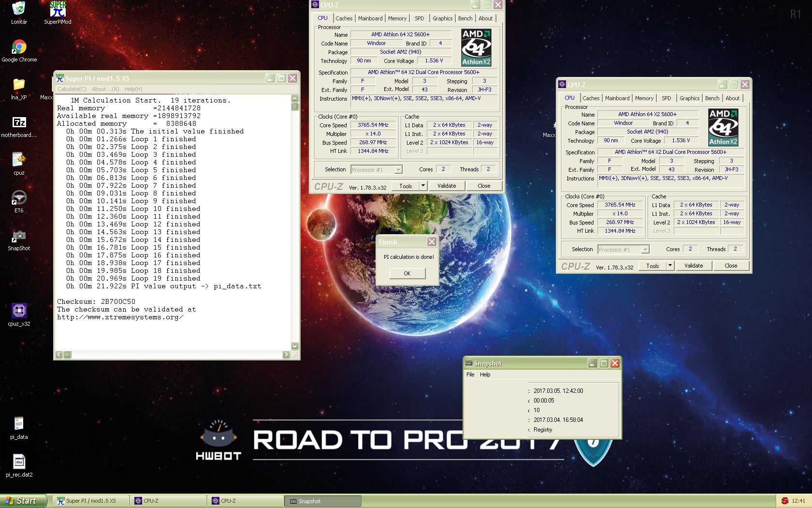The image size is (812, 508).
Task: Click the AMD Athlon X2 logo in right CPU-Z
Action: [x=723, y=127]
